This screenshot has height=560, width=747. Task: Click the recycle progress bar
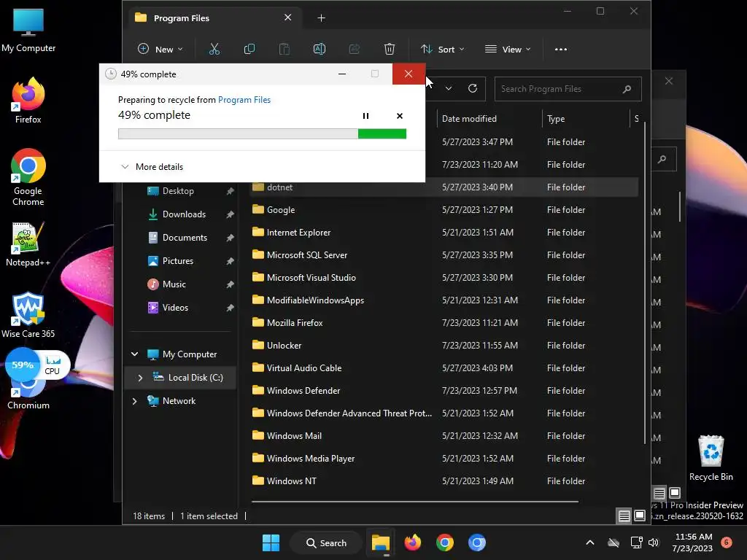tap(262, 134)
